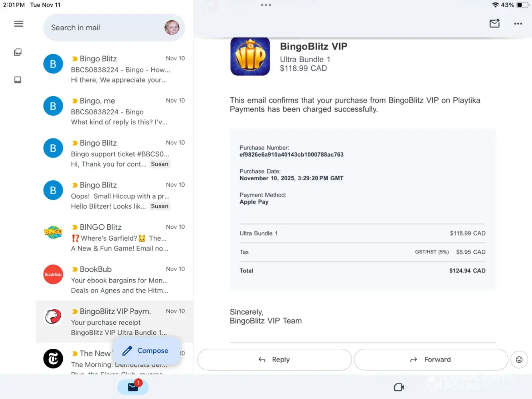Add an emoji reaction to the email
This screenshot has width=532, height=399.
(x=519, y=359)
